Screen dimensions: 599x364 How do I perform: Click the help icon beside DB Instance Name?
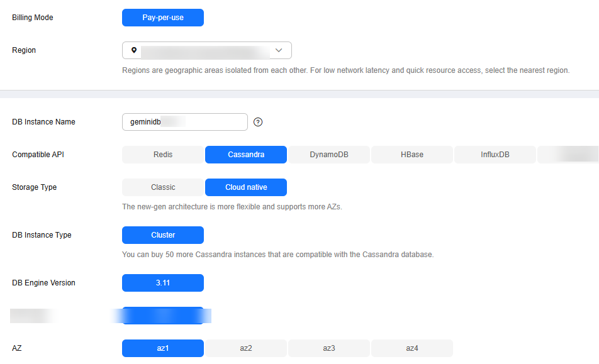tap(258, 122)
